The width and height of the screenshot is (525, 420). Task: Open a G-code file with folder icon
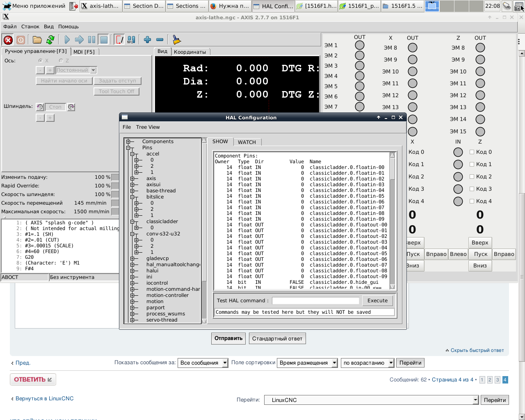pos(37,40)
